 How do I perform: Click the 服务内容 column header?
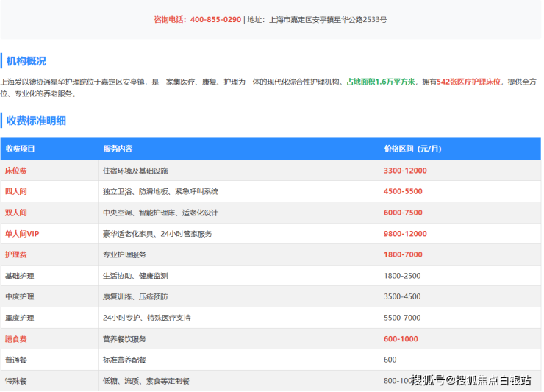[118, 149]
